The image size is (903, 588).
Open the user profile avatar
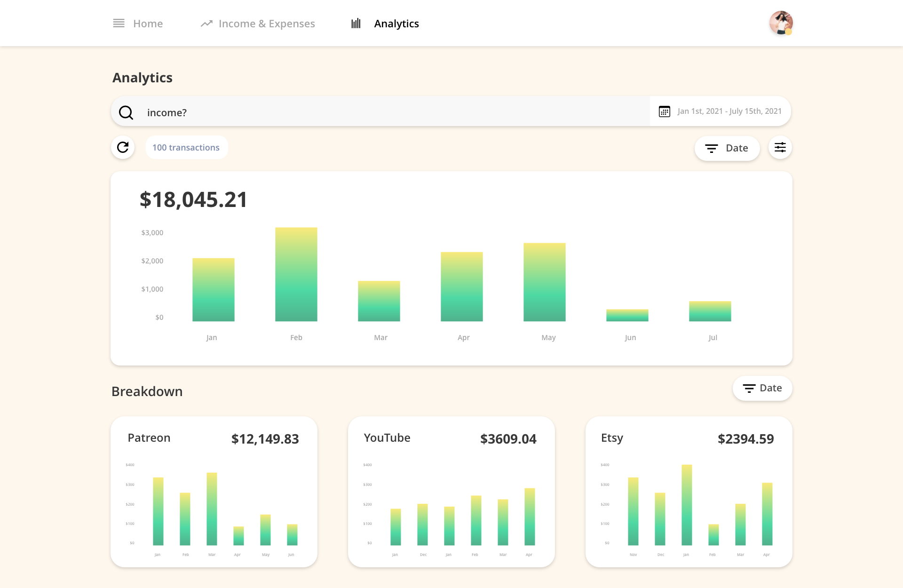pos(781,23)
